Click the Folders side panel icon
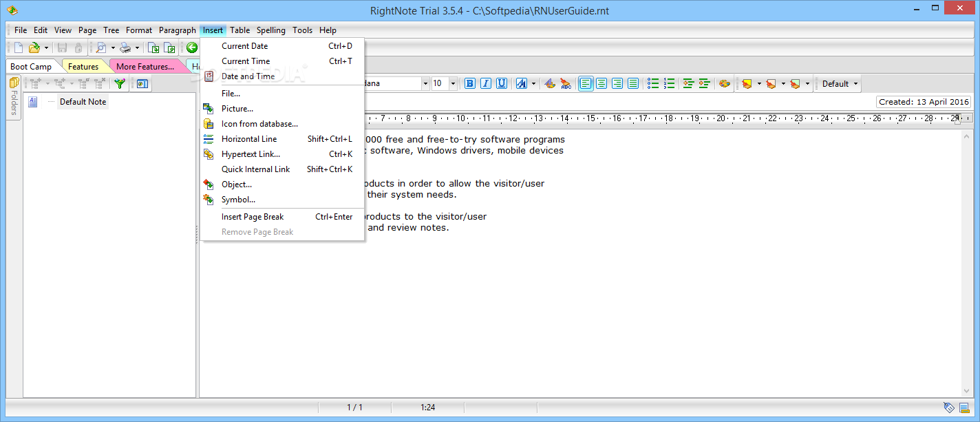980x422 pixels. click(14, 83)
